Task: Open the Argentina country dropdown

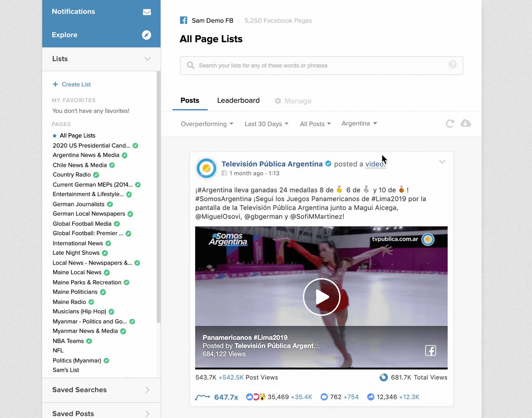Action: (x=359, y=123)
